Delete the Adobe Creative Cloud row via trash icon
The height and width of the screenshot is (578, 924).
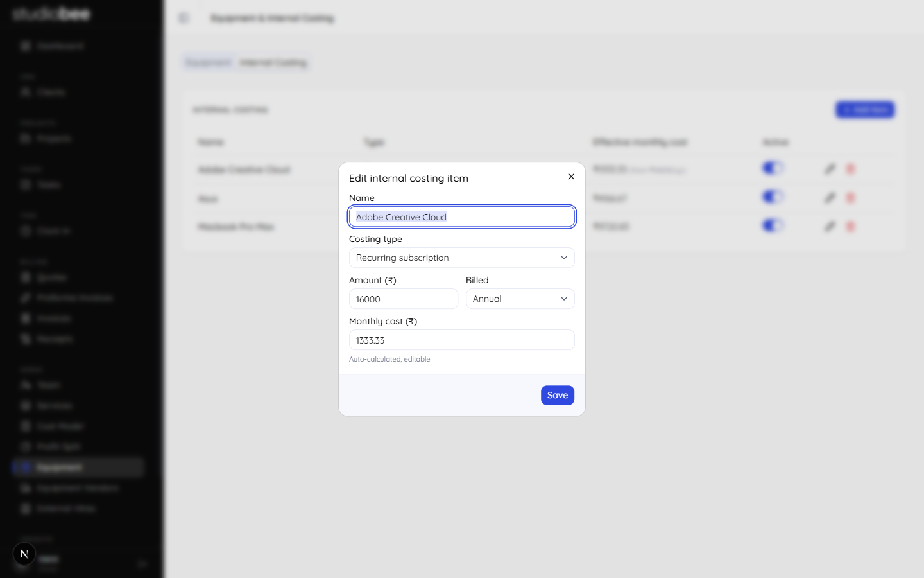pyautogui.click(x=851, y=169)
